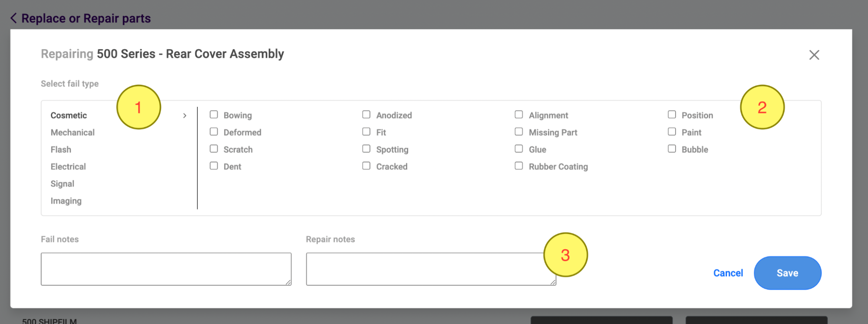Image resolution: width=868 pixels, height=324 pixels.
Task: Select the Flash fail category
Action: (x=61, y=149)
